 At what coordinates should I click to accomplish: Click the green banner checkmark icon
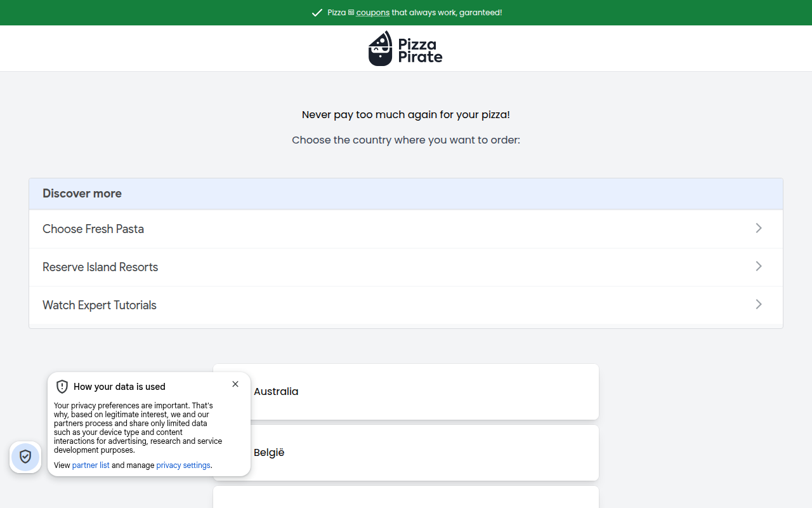click(317, 13)
